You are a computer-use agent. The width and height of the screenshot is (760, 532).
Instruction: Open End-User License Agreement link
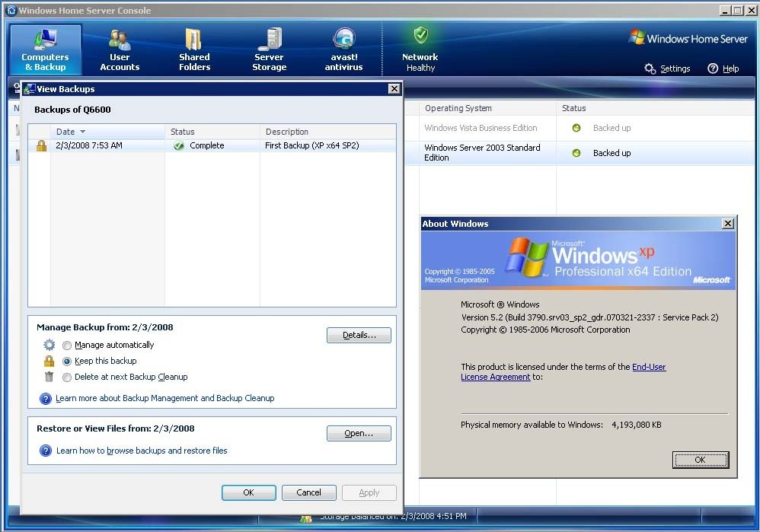(564, 371)
